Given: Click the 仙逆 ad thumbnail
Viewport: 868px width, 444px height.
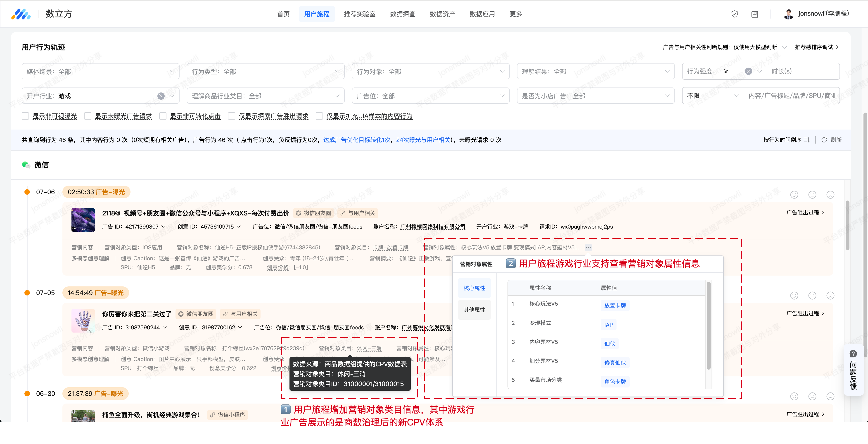Looking at the screenshot, I should [83, 220].
